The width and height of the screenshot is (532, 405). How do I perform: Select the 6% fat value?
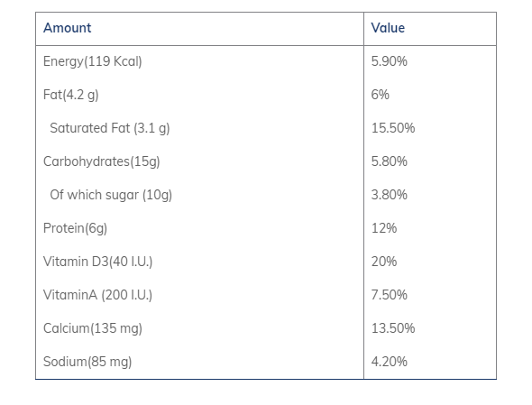click(380, 95)
